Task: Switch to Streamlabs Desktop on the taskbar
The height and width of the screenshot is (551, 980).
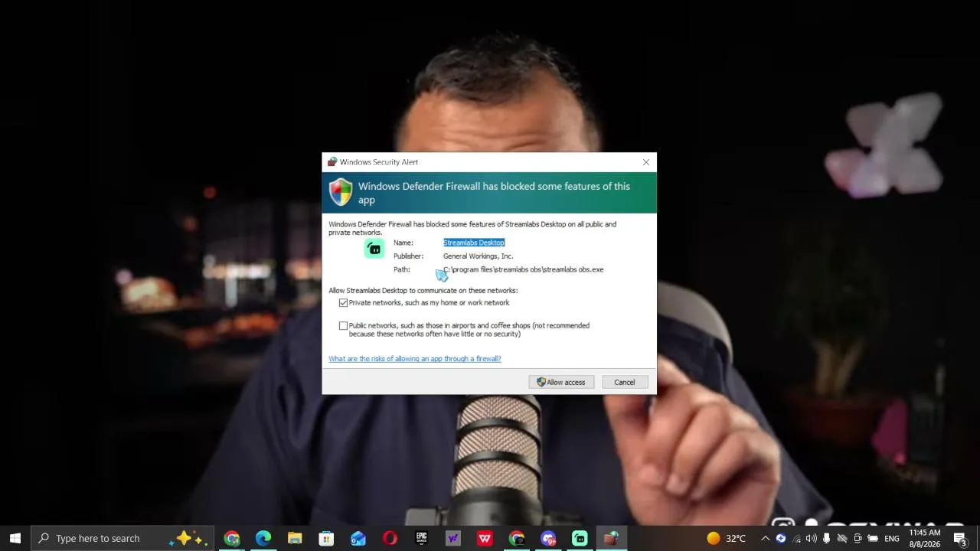Action: pyautogui.click(x=580, y=538)
